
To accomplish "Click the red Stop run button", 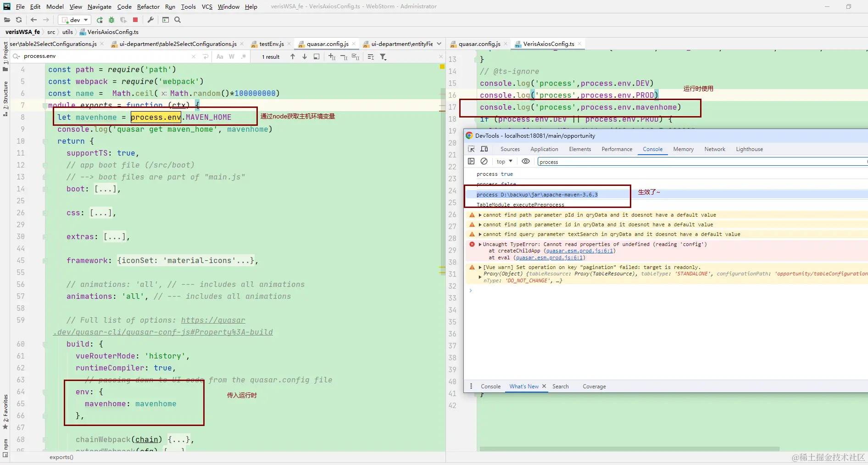I will tap(135, 20).
